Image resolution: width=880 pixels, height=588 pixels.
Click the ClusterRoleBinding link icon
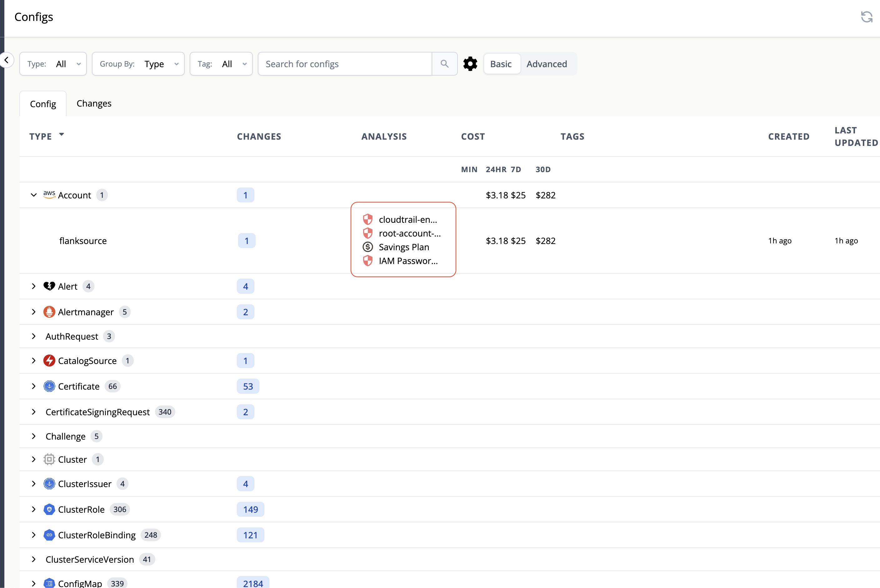pyautogui.click(x=49, y=535)
